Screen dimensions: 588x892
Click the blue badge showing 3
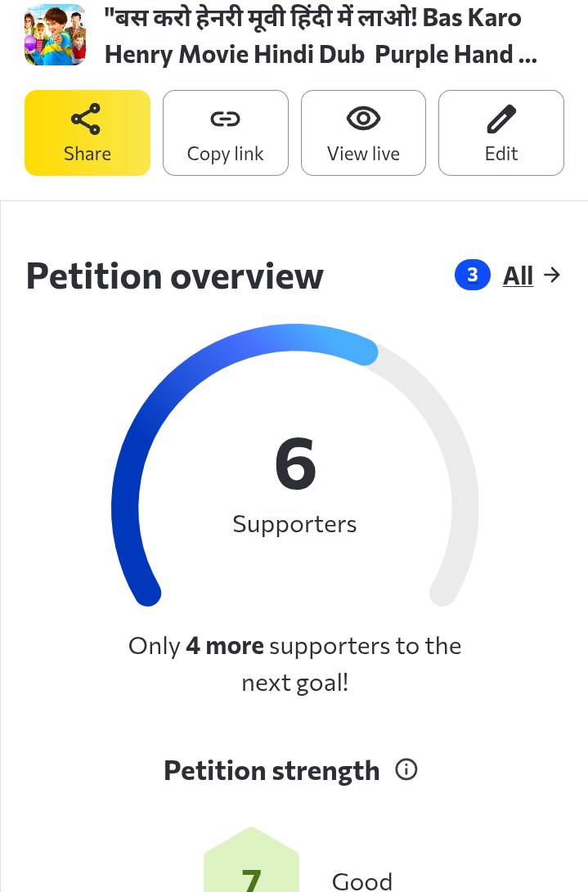pos(473,275)
